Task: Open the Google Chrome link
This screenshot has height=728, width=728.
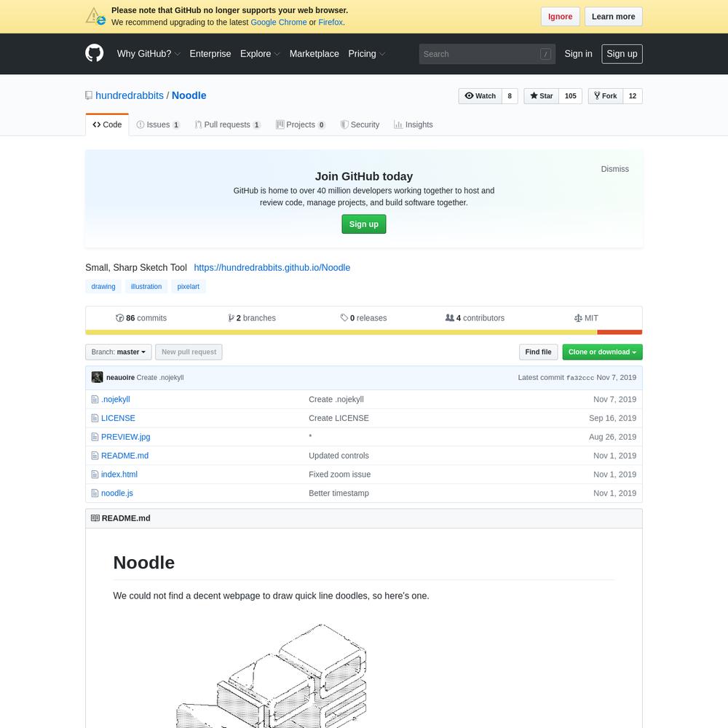Action: pyautogui.click(x=279, y=23)
